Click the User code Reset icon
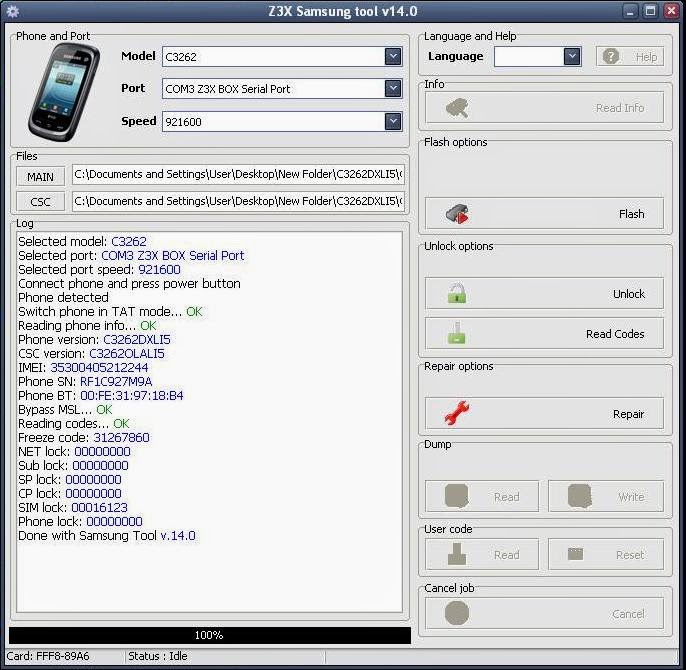This screenshot has width=686, height=670. pyautogui.click(x=575, y=554)
